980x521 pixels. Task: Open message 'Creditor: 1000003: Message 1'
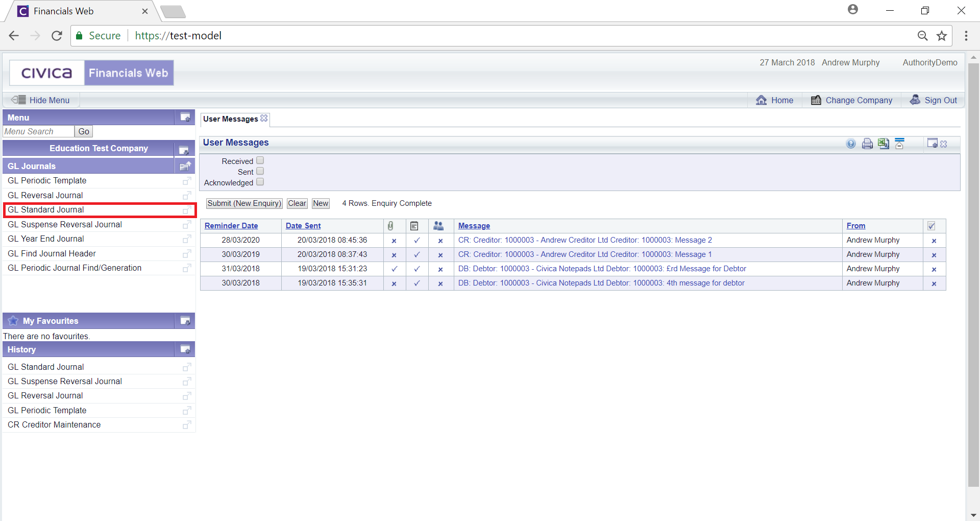tap(585, 254)
